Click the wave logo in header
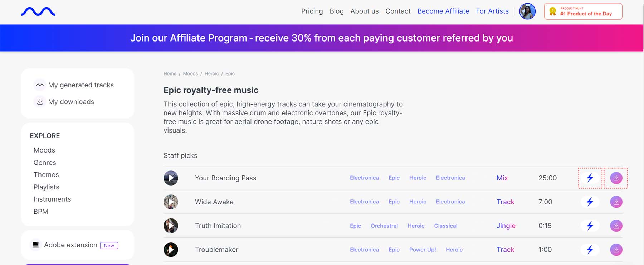 pyautogui.click(x=38, y=12)
